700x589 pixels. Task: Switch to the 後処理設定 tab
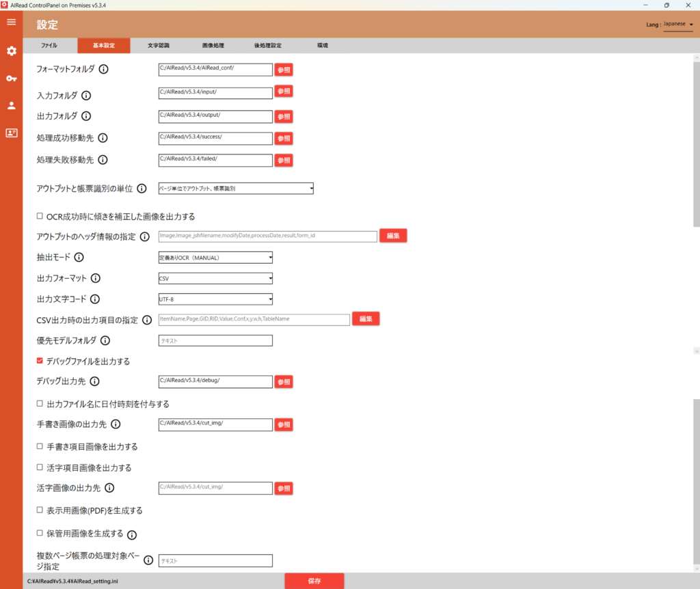pyautogui.click(x=268, y=46)
